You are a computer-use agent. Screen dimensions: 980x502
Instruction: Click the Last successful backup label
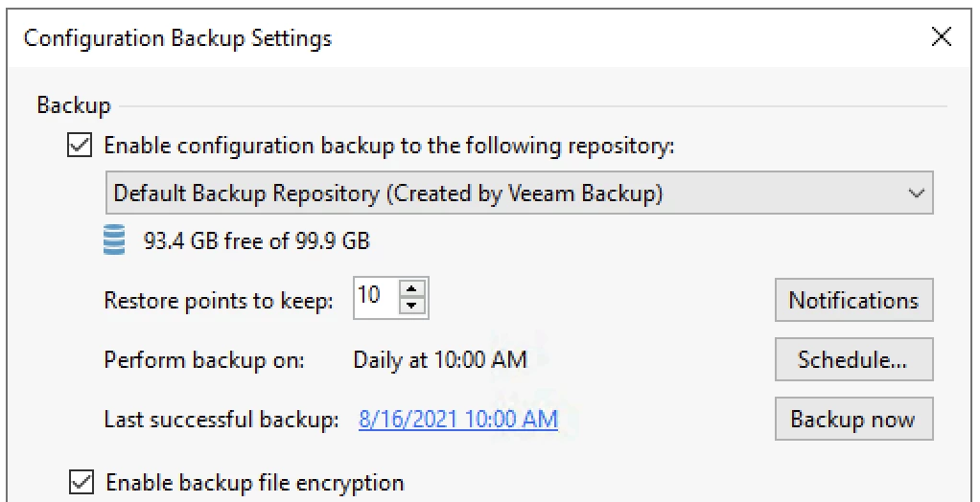222,420
